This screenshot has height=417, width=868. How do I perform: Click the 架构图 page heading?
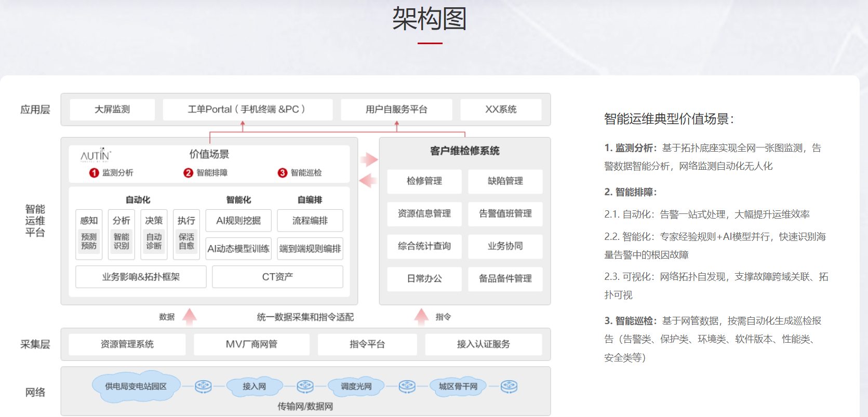430,19
